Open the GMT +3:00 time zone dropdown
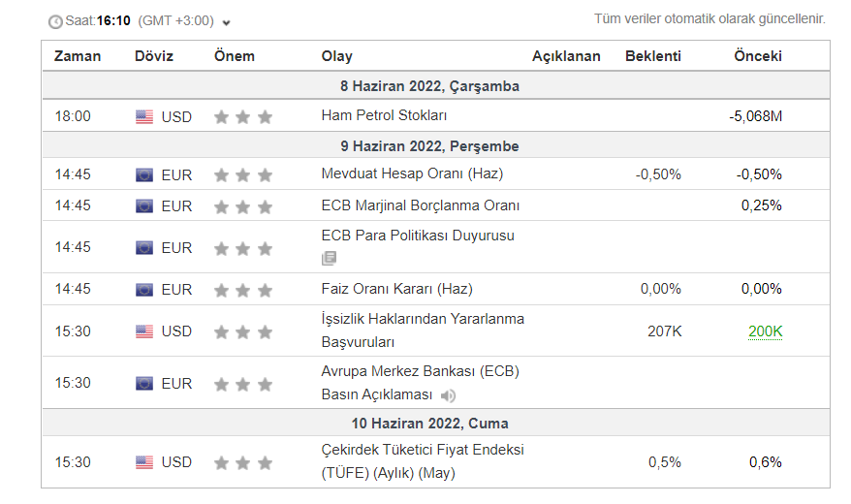 [227, 22]
